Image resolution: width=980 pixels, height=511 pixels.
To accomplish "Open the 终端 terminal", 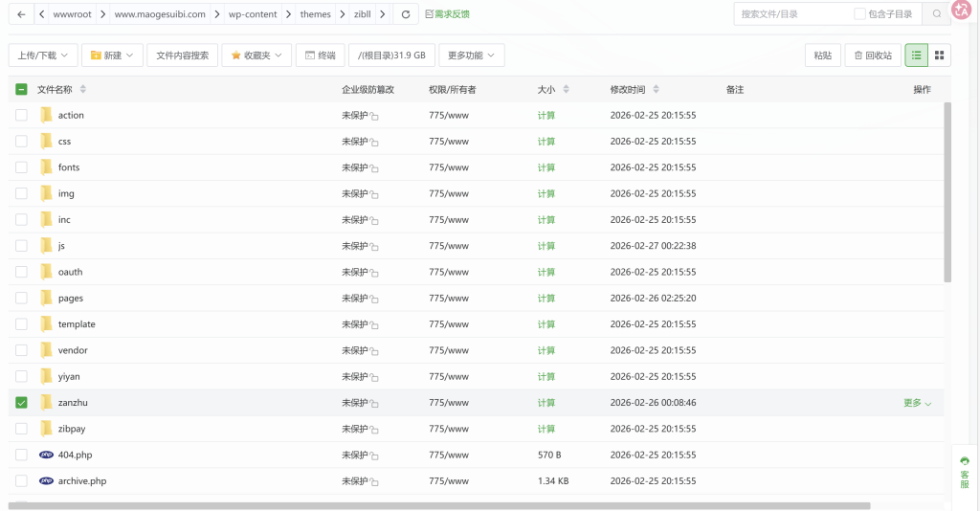I will 320,55.
